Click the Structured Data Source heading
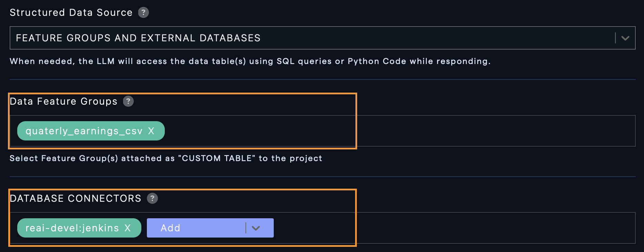644x252 pixels. [71, 12]
